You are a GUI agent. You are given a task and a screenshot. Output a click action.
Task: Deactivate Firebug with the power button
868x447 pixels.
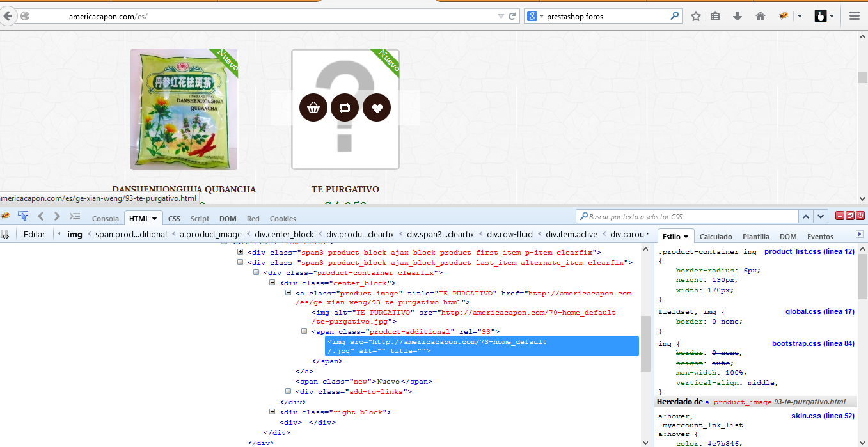click(x=860, y=216)
